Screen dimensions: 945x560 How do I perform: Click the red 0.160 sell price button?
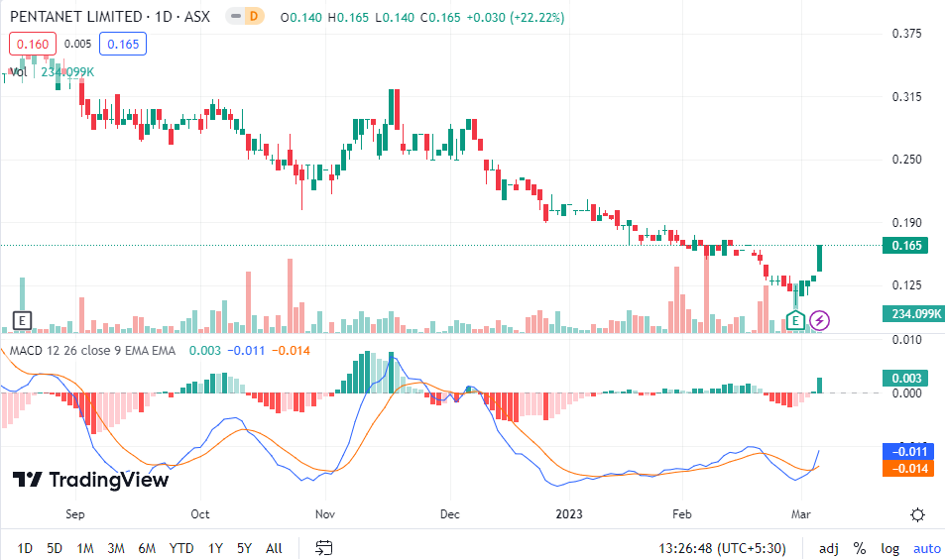tap(31, 44)
